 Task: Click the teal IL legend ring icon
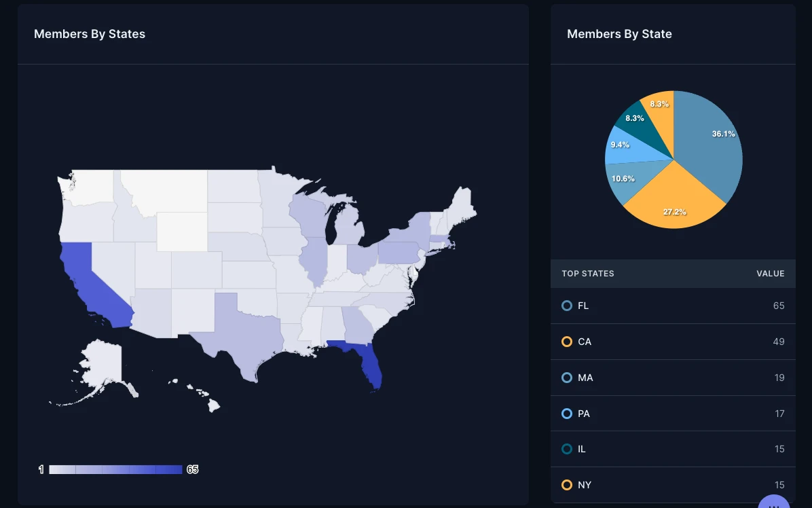point(567,449)
